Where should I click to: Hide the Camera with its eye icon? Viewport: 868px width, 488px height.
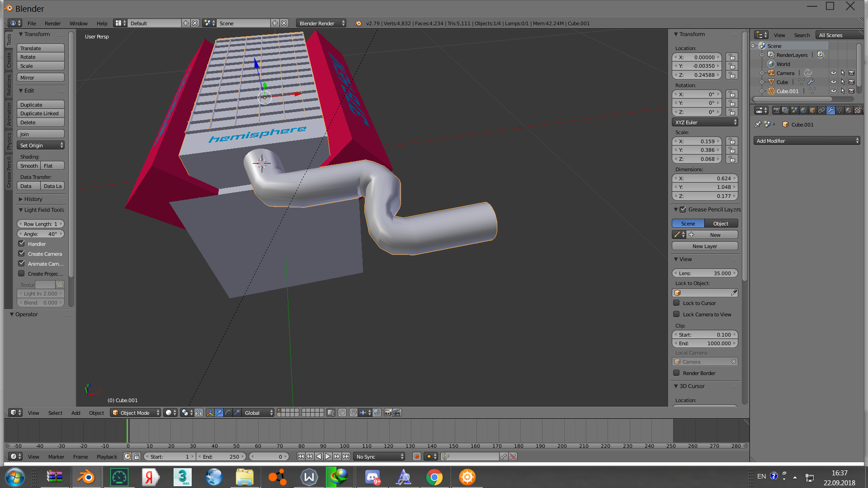point(834,73)
